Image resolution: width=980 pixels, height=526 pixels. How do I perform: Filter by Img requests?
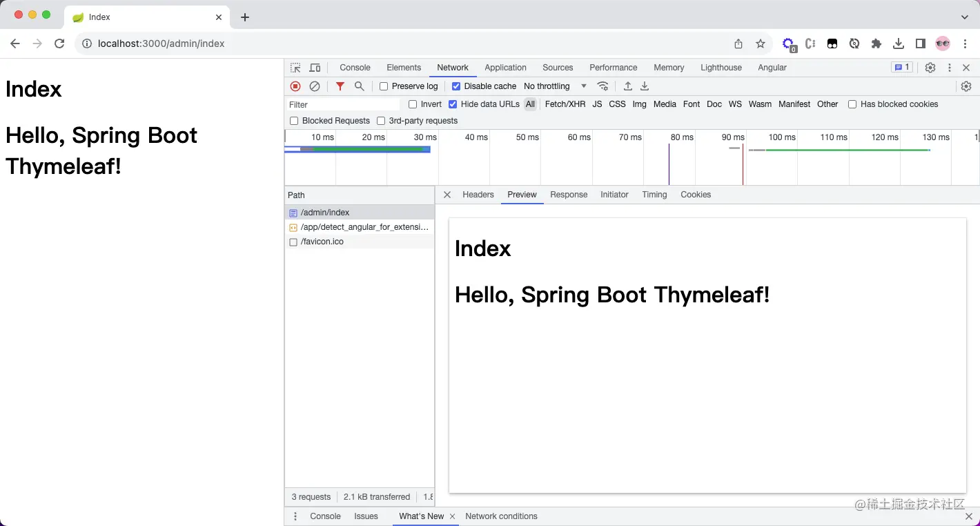click(640, 104)
